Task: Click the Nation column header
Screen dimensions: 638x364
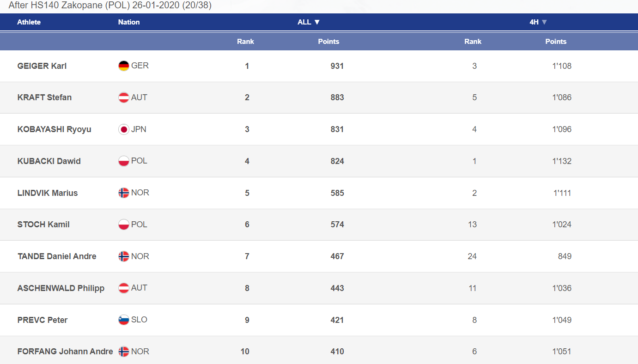Action: [129, 22]
